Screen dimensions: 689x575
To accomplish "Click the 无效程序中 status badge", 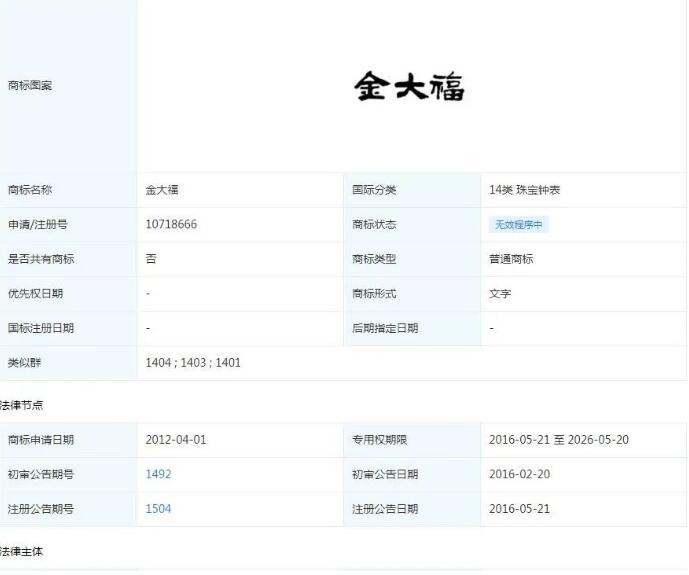I will 518,225.
